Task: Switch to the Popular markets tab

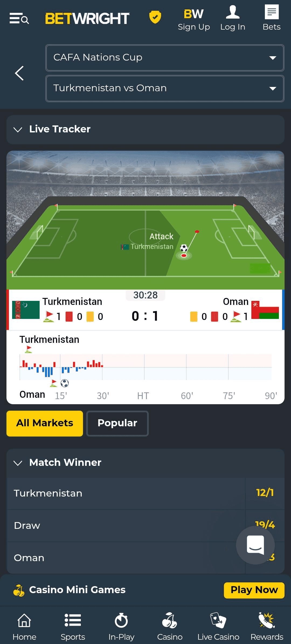Action: click(117, 423)
